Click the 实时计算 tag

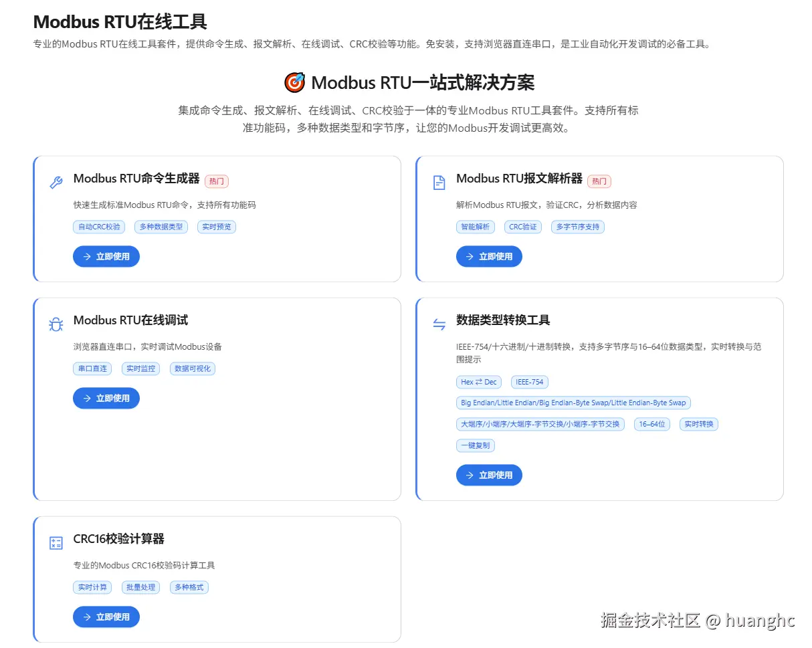(92, 587)
